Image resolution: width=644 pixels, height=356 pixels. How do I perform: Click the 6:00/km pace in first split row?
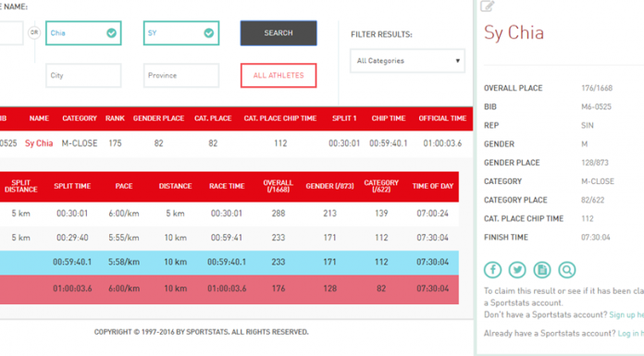tap(124, 214)
